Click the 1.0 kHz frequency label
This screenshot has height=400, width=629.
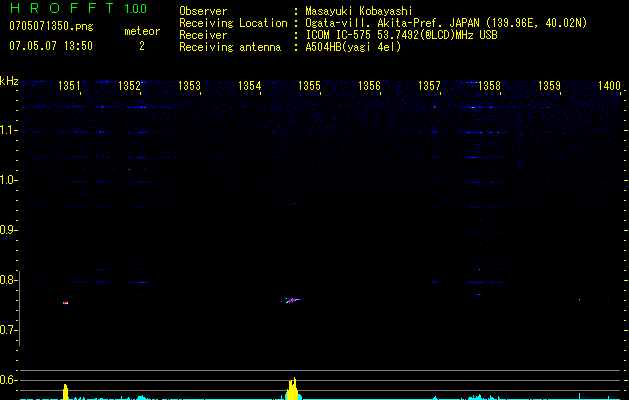(x=8, y=180)
